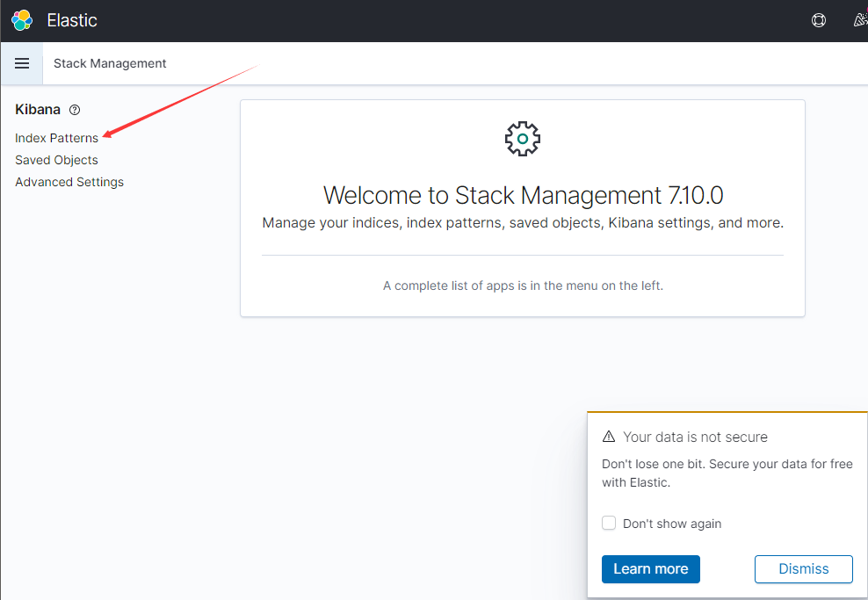Image resolution: width=868 pixels, height=600 pixels.
Task: Click the "Your data is not secure" title
Action: click(x=695, y=437)
